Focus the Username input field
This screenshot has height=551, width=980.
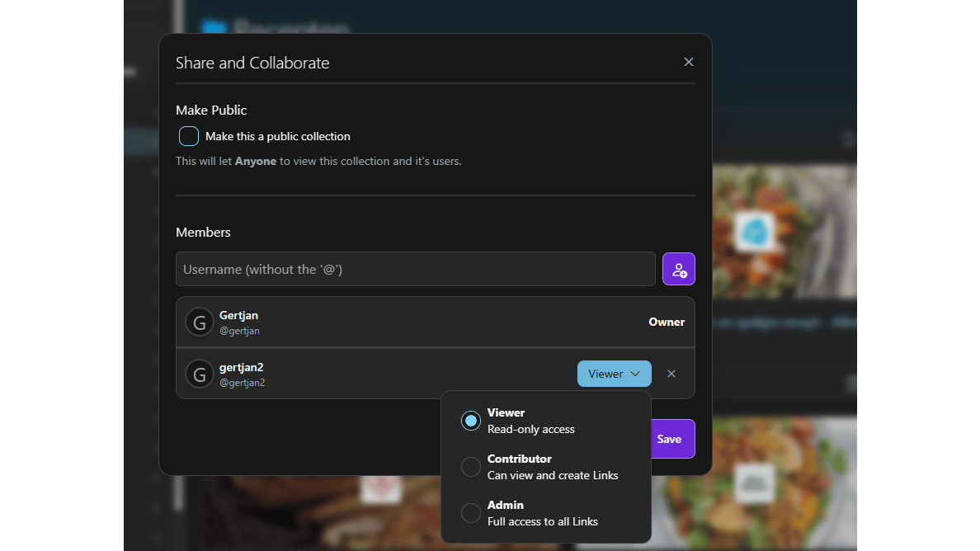click(415, 270)
